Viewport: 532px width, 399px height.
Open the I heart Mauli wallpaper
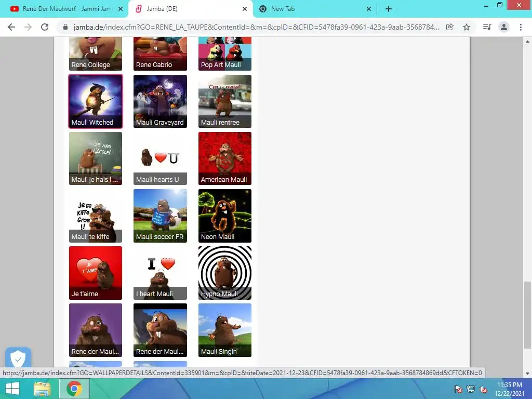[x=160, y=273]
